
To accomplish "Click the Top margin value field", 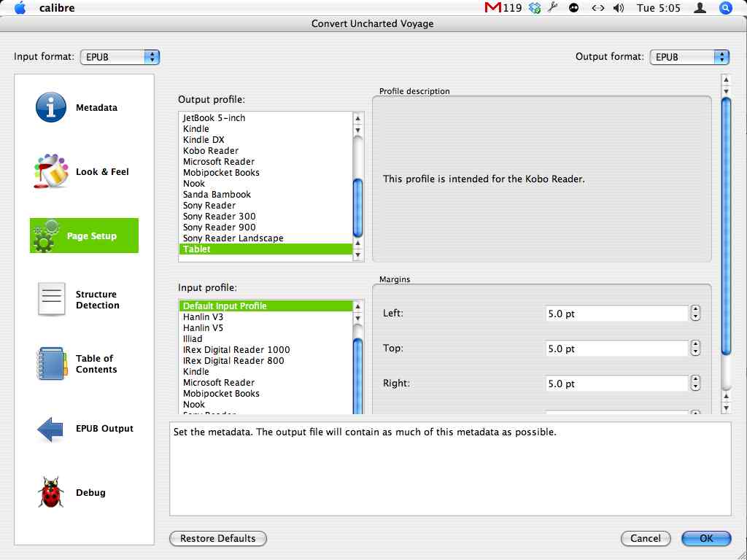I will (x=616, y=349).
